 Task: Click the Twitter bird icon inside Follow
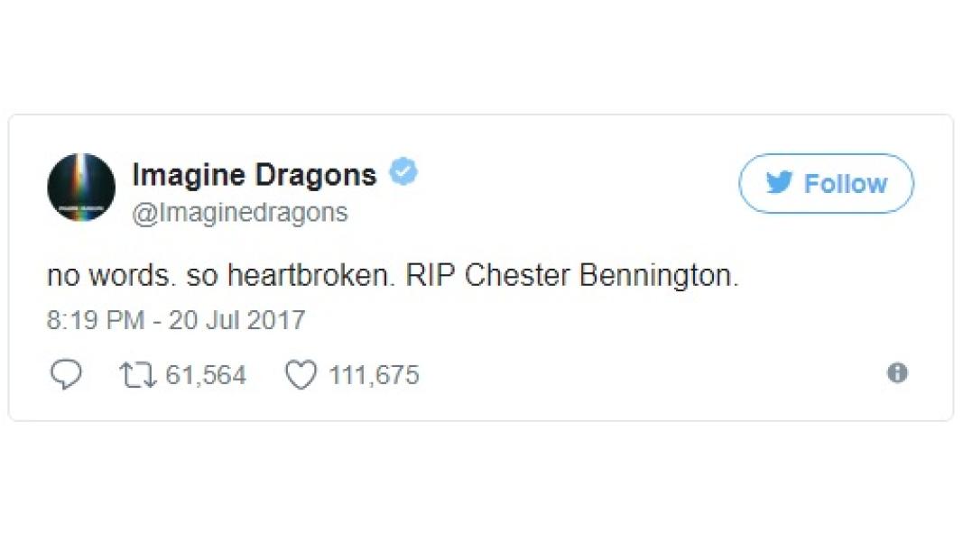[x=779, y=182]
